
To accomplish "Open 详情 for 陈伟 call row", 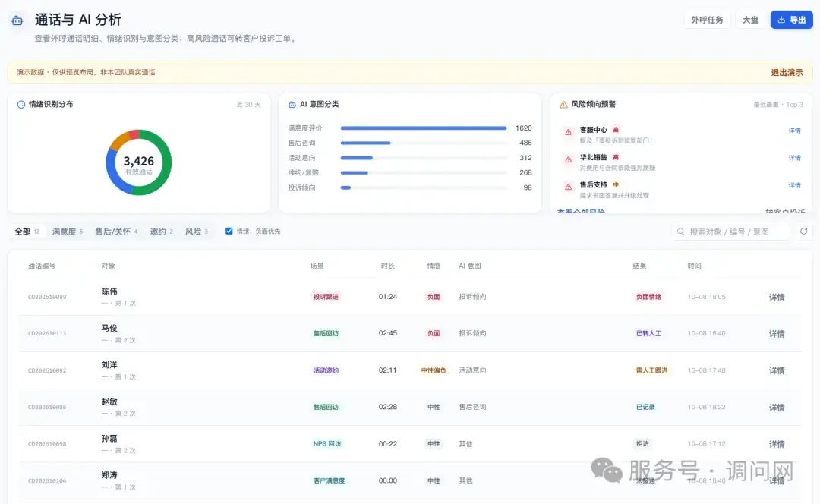I will click(x=777, y=297).
